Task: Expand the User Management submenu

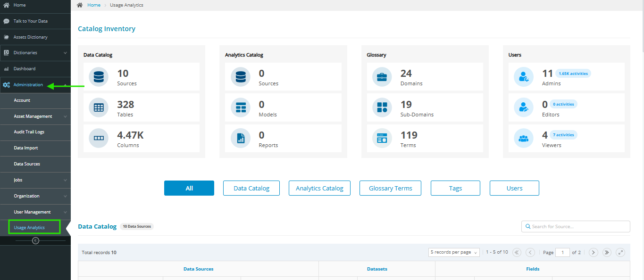Action: pyautogui.click(x=65, y=212)
